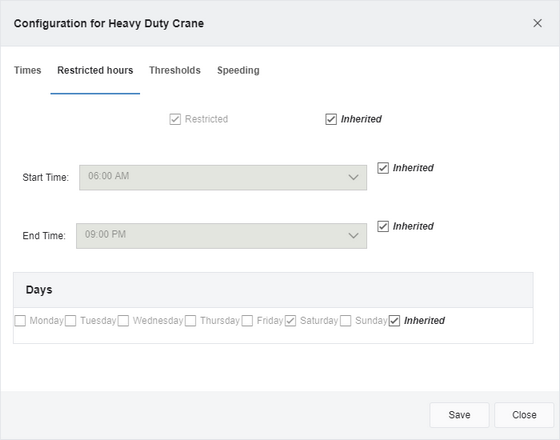Screen dimensions: 560x440
Task: Tick the Tuesday checkbox
Action: [x=70, y=321]
